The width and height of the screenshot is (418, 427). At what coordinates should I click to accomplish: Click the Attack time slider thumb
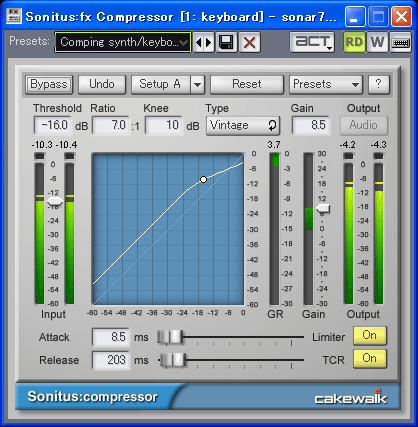pos(170,337)
